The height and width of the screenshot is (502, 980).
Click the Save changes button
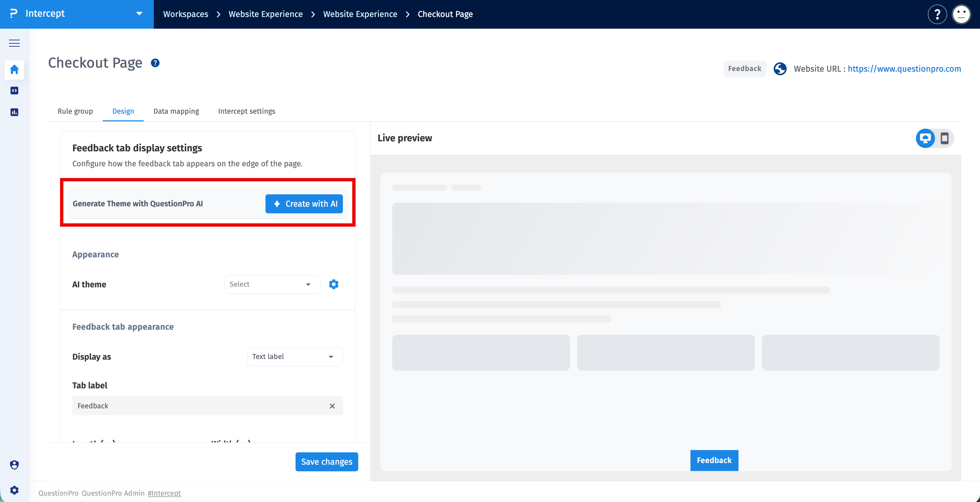pyautogui.click(x=327, y=462)
